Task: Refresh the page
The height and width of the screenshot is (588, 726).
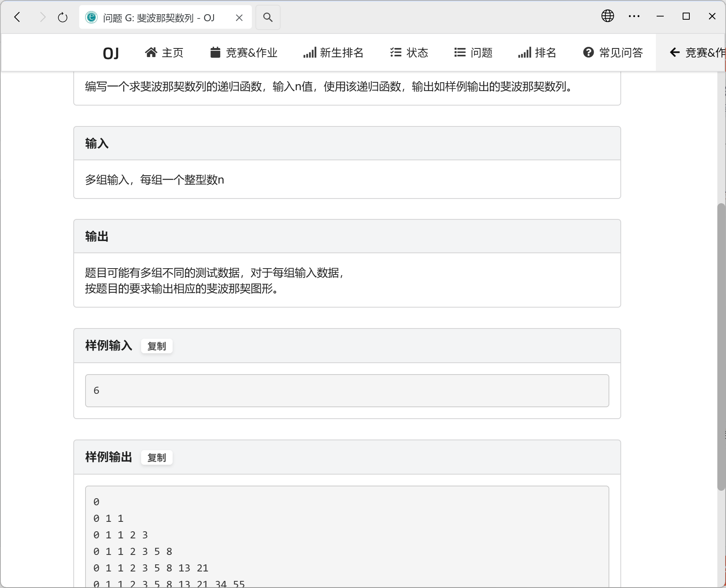Action: [x=62, y=17]
